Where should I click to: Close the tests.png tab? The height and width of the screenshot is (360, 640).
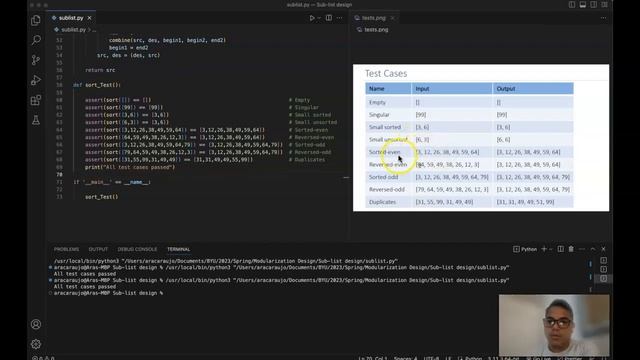pos(392,18)
